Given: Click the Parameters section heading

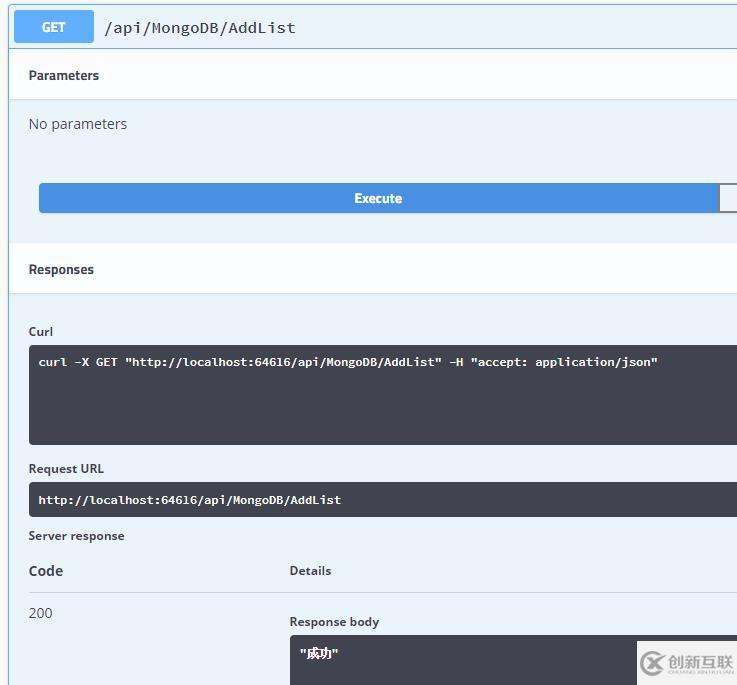Looking at the screenshot, I should point(64,76).
